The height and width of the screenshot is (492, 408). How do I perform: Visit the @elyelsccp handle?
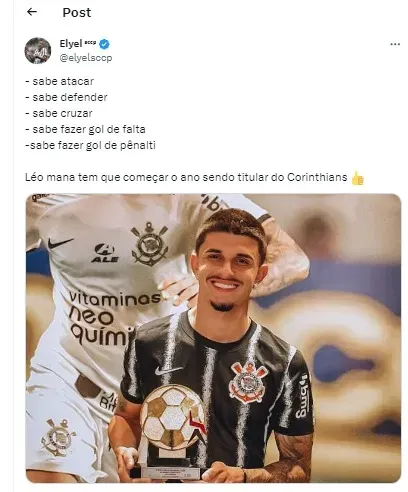pos(86,58)
